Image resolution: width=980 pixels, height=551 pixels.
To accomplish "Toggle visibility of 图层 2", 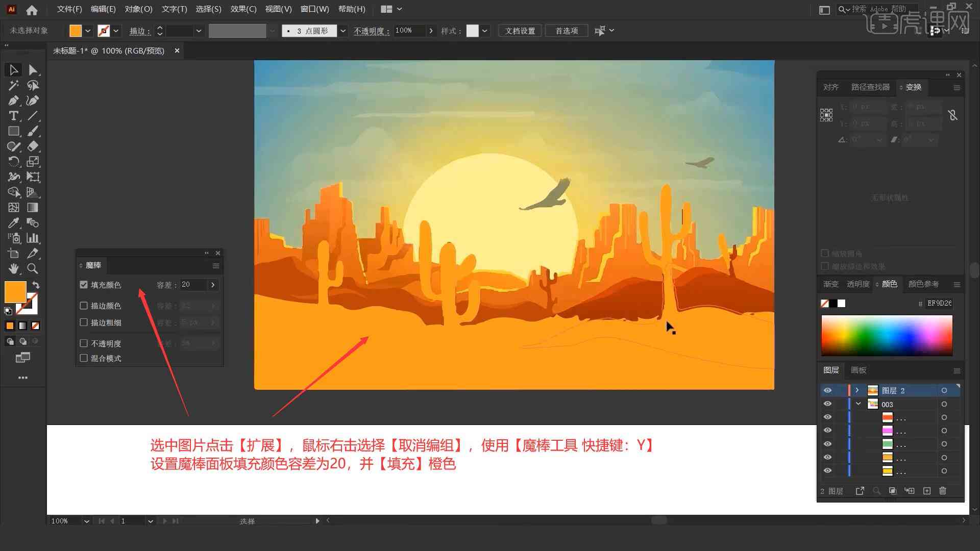I will click(x=827, y=390).
